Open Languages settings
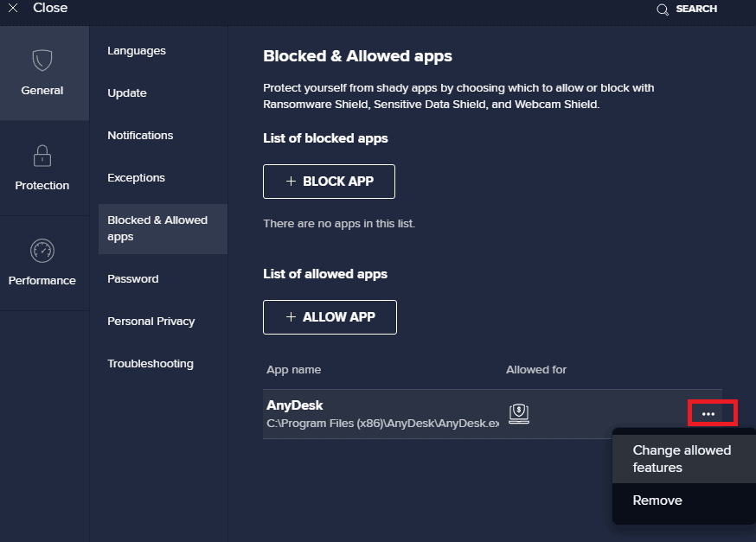The width and height of the screenshot is (756, 542). 137,51
